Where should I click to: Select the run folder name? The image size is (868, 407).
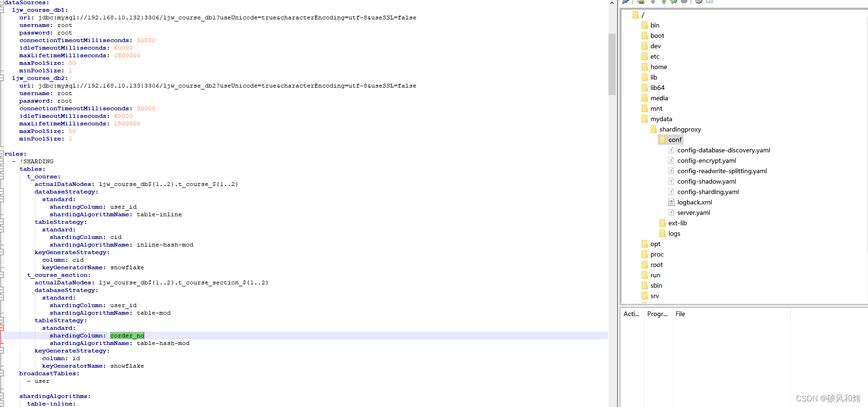click(x=655, y=275)
